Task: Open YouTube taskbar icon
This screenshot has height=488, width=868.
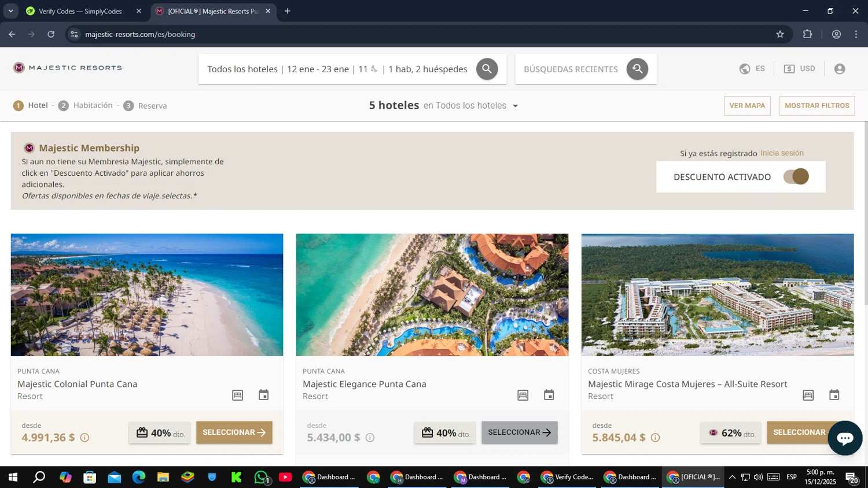Action: [285, 477]
